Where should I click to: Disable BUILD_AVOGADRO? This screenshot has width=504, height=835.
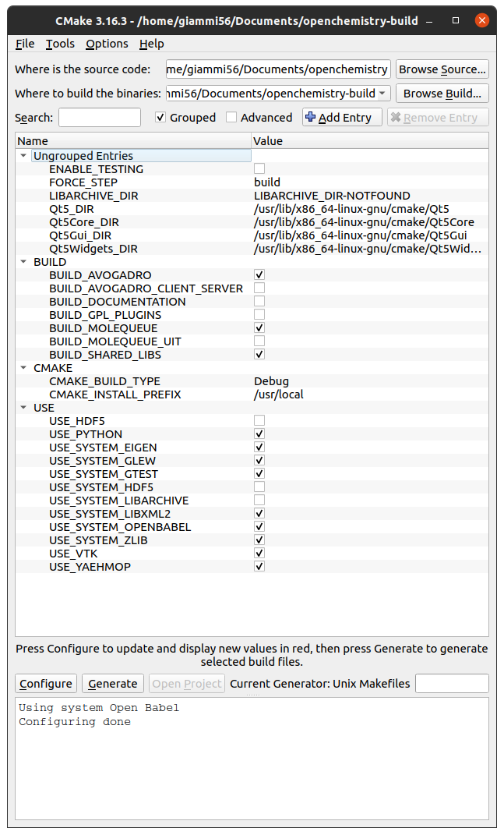pos(259,274)
